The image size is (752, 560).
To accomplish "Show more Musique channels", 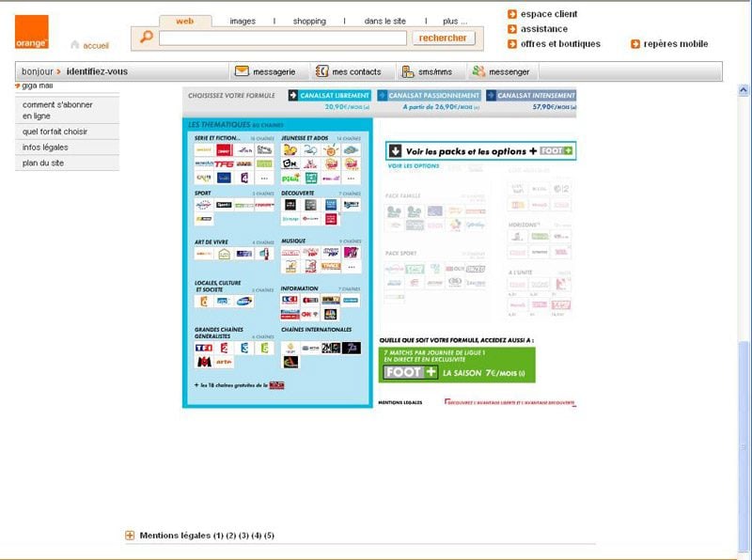I will pos(352,267).
